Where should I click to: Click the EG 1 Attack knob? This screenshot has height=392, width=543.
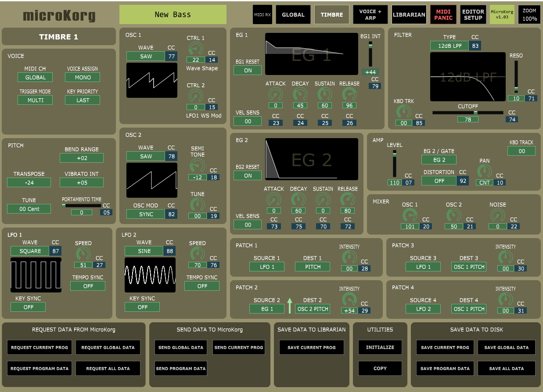tap(275, 94)
